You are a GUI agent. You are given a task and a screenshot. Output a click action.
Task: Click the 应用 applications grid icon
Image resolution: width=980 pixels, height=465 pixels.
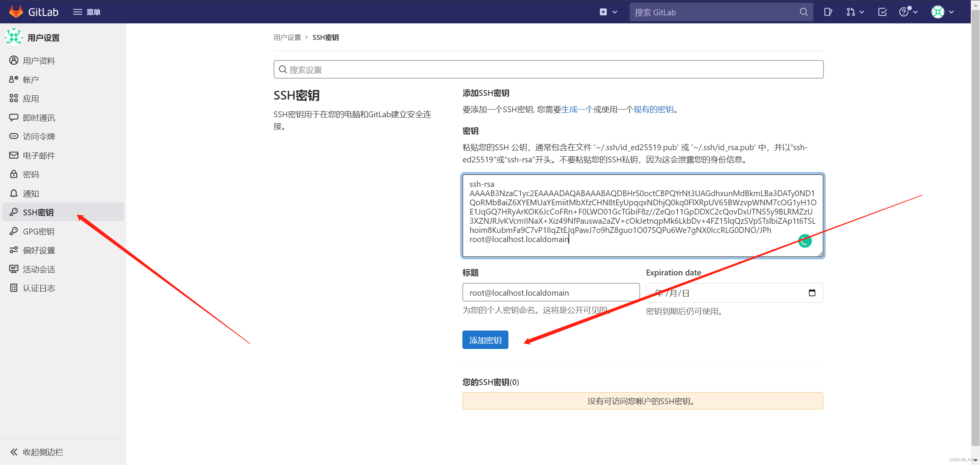click(x=14, y=98)
